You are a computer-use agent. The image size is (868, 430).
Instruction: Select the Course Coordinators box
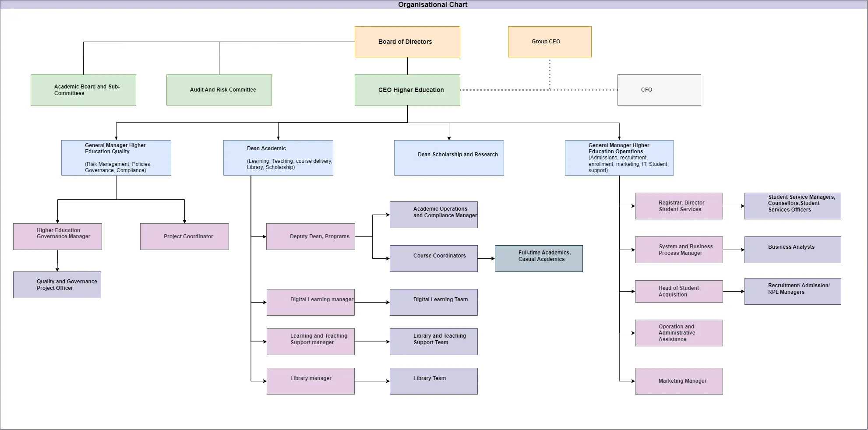coord(434,258)
